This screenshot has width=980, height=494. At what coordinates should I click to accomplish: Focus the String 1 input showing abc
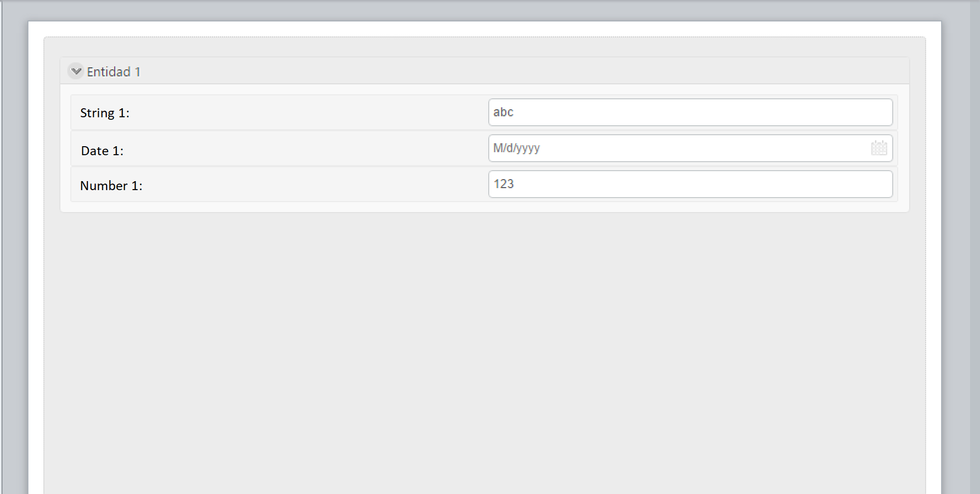pos(690,112)
